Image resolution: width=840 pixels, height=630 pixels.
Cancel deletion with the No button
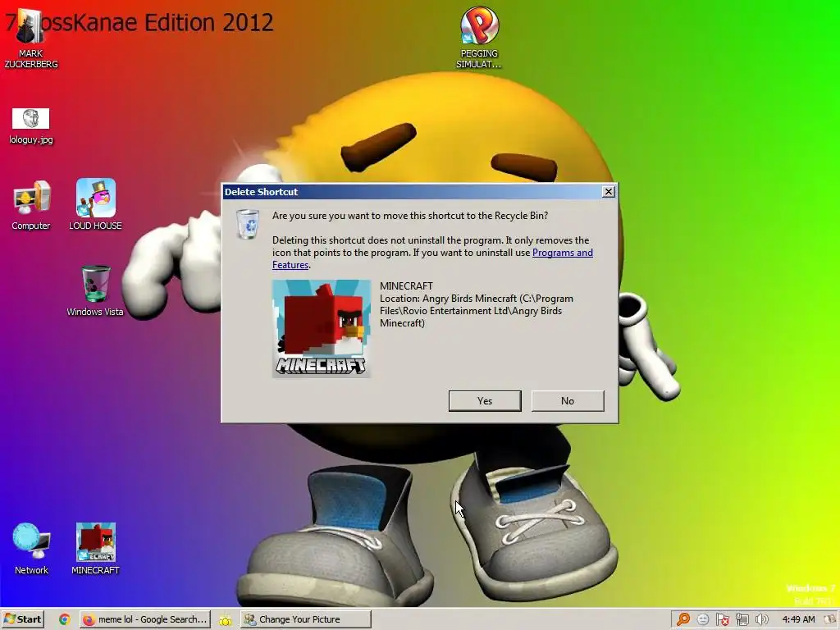(568, 400)
